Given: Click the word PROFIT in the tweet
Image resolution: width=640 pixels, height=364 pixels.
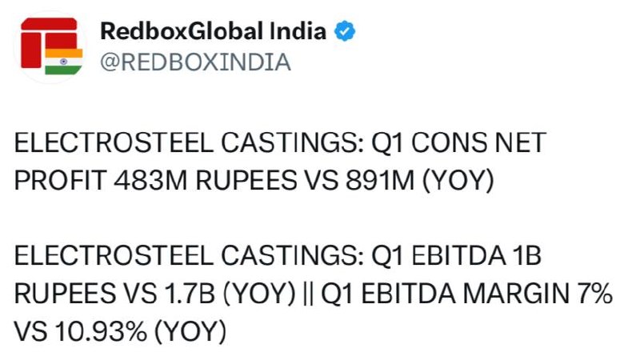Looking at the screenshot, I should click(60, 180).
